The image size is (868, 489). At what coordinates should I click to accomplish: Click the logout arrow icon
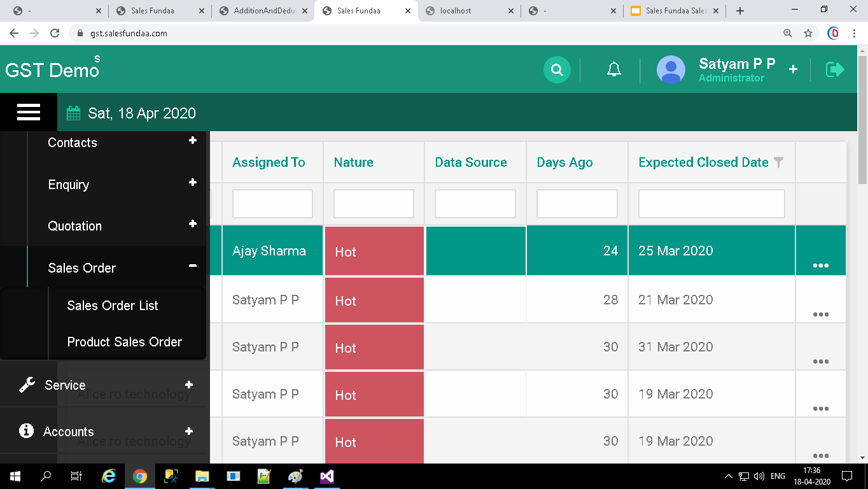pyautogui.click(x=834, y=69)
